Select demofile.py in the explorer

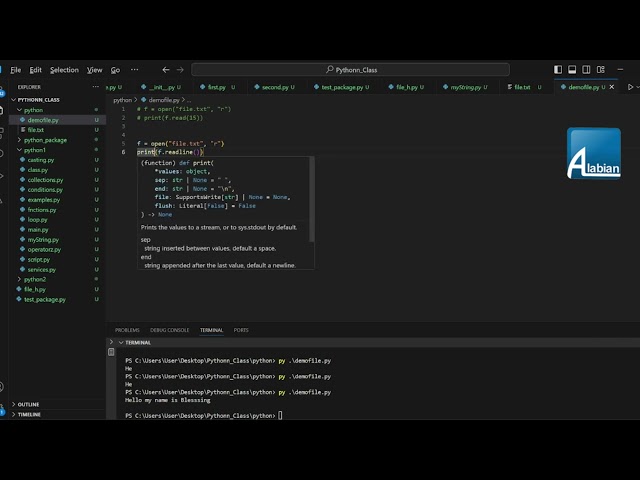43,120
